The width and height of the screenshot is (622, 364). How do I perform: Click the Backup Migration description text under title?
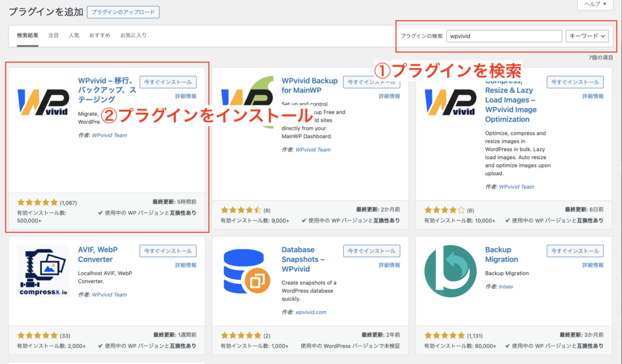[507, 273]
